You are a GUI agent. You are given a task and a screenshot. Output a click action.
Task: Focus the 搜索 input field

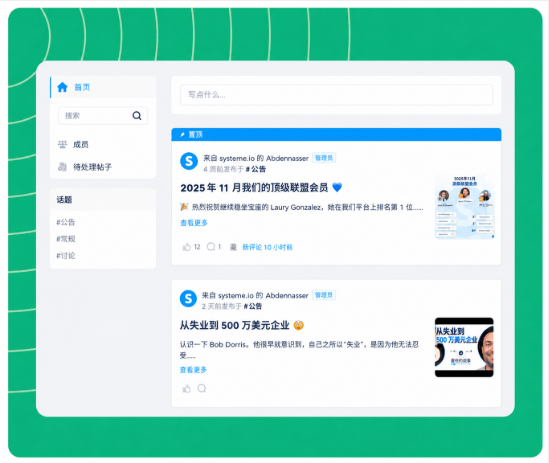pyautogui.click(x=103, y=116)
